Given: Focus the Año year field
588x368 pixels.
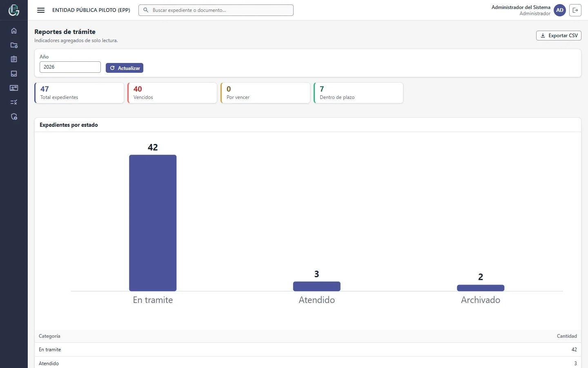Looking at the screenshot, I should click(x=70, y=67).
